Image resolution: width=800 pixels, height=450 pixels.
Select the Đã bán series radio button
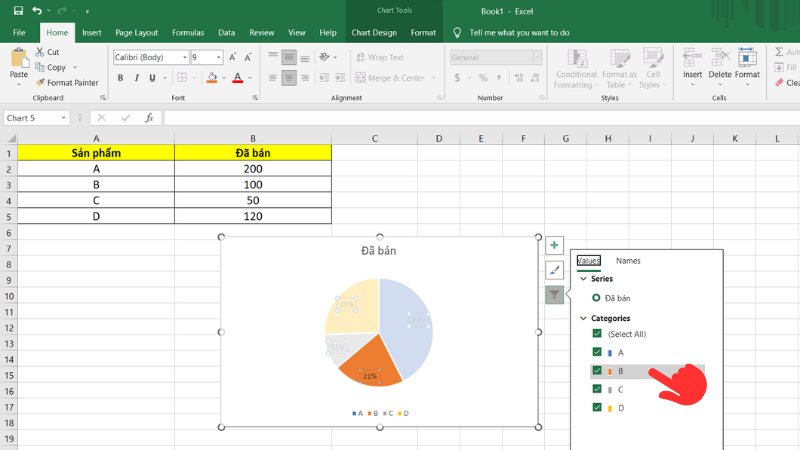click(597, 297)
